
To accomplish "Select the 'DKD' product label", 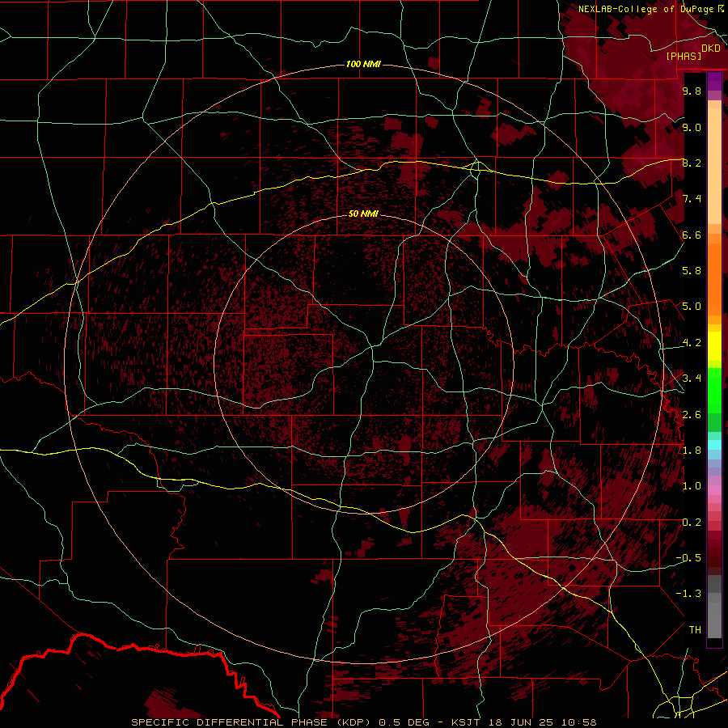I will (x=711, y=49).
